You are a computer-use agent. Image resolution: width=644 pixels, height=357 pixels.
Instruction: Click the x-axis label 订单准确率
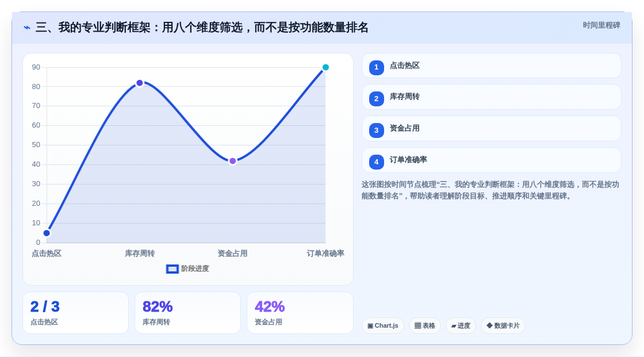[x=325, y=254]
